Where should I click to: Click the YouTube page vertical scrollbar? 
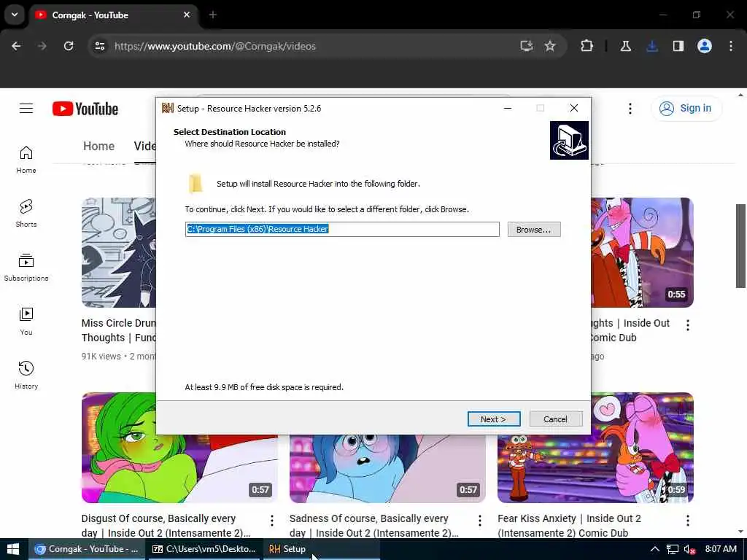[x=740, y=246]
